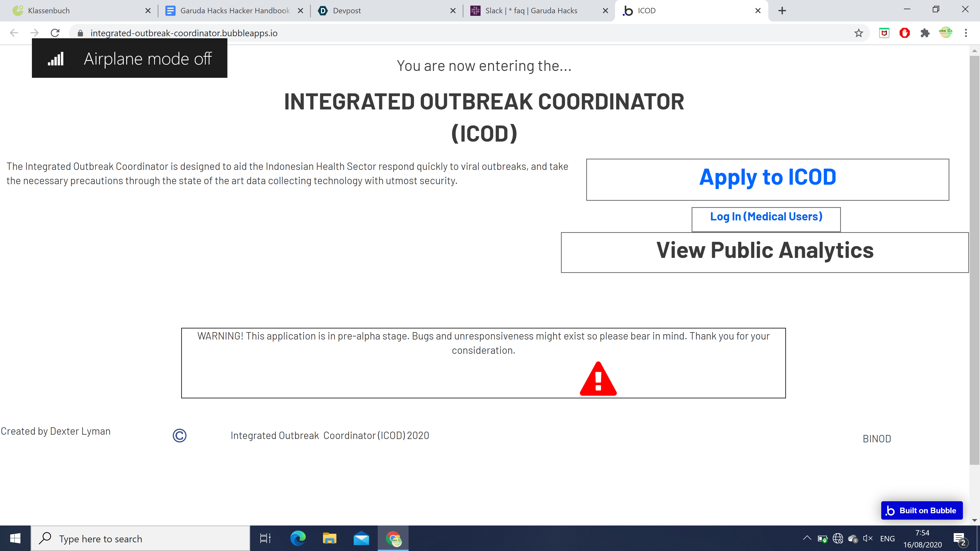The image size is (980, 551).
Task: Show hidden system tray icons
Action: pyautogui.click(x=807, y=538)
